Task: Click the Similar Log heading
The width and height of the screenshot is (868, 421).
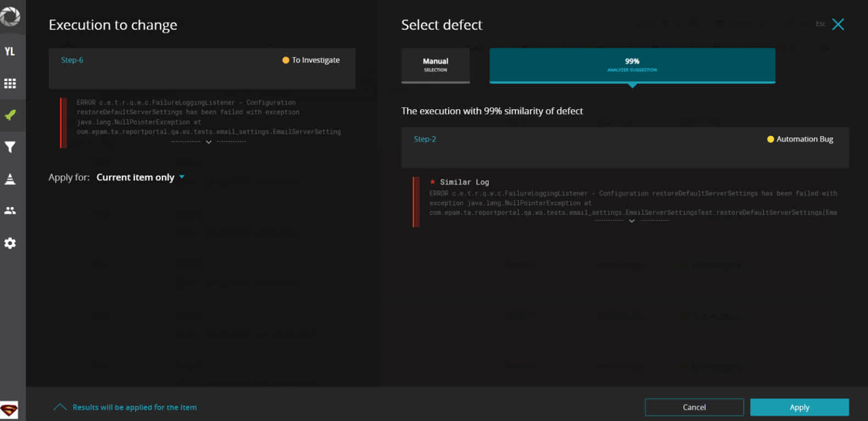Action: point(464,182)
